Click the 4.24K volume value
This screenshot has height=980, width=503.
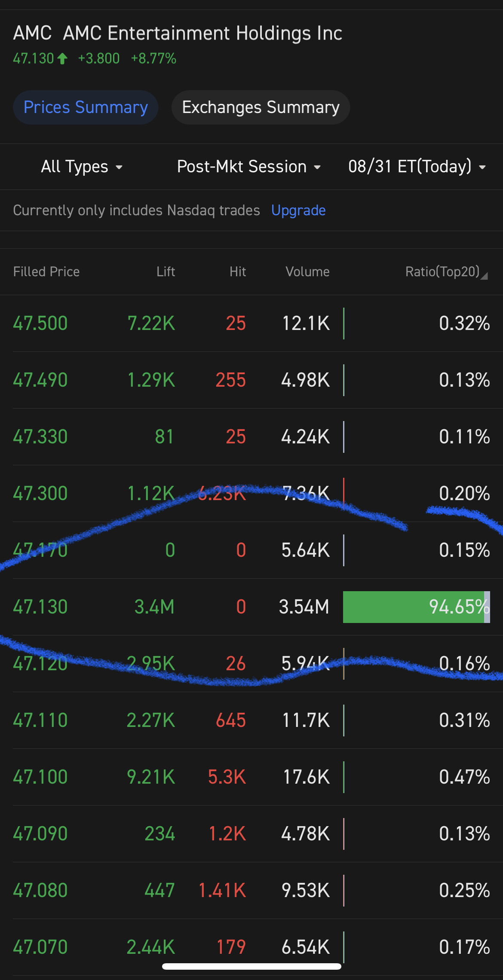point(305,437)
